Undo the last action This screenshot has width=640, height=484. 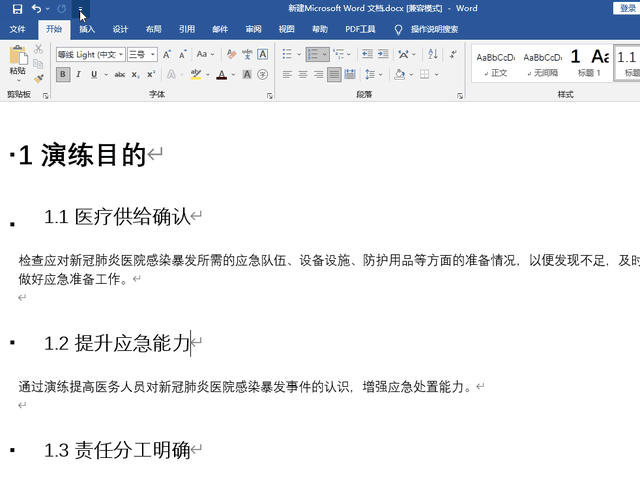pyautogui.click(x=36, y=9)
